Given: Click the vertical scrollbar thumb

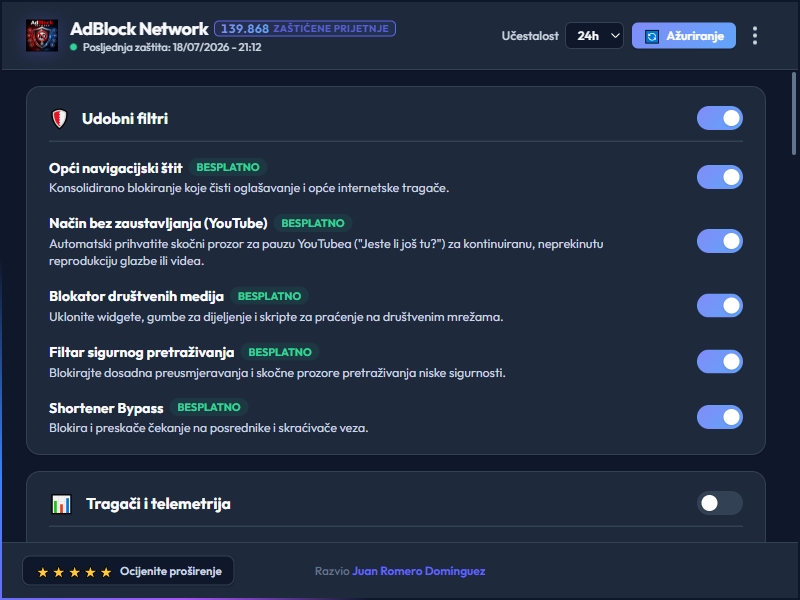Looking at the screenshot, I should (x=794, y=113).
